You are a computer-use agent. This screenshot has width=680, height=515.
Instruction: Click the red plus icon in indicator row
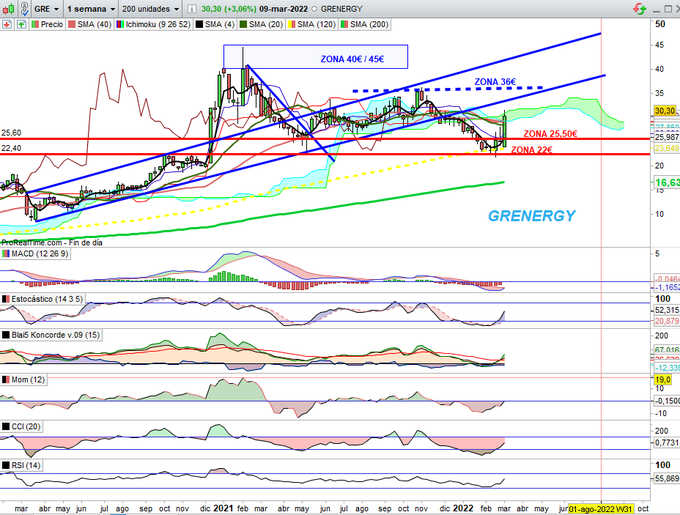coord(7,25)
